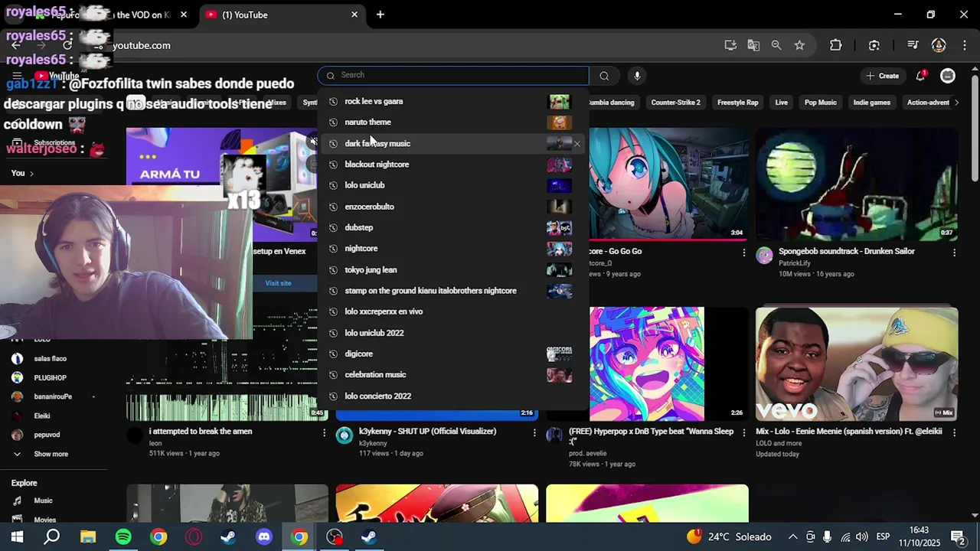Pick 'lolo uniclub 2022' suggestion

point(452,333)
